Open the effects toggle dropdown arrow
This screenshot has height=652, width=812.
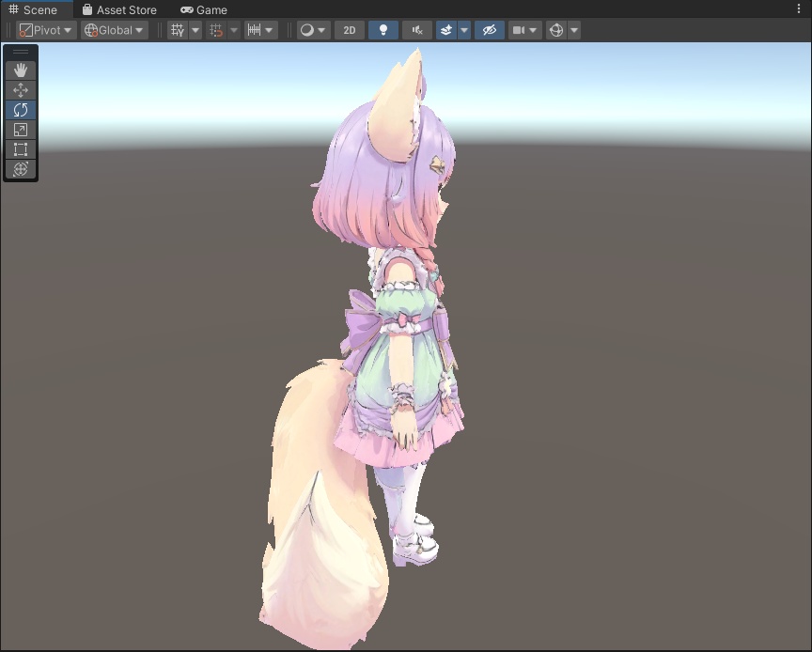coord(462,29)
